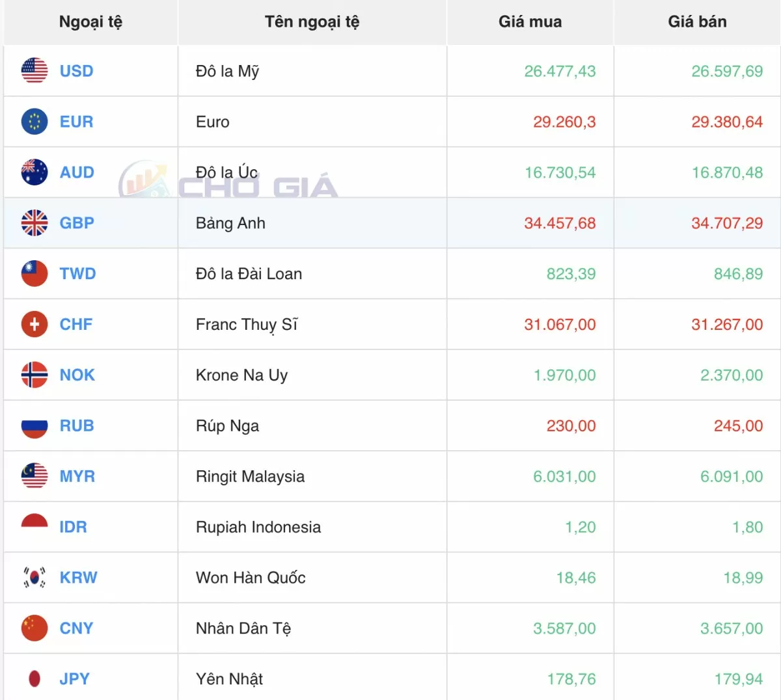Click the Japanese flag icon beside JPY
The image size is (781, 700).
(34, 678)
